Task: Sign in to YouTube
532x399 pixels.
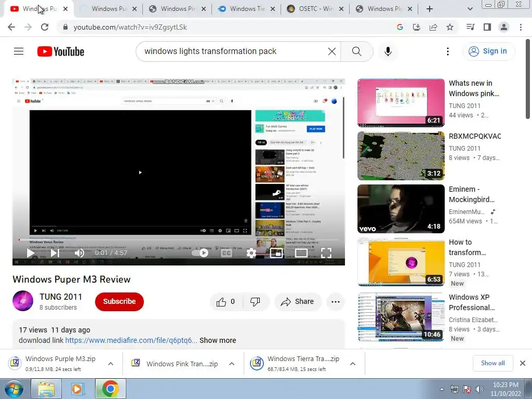Action: pyautogui.click(x=488, y=51)
